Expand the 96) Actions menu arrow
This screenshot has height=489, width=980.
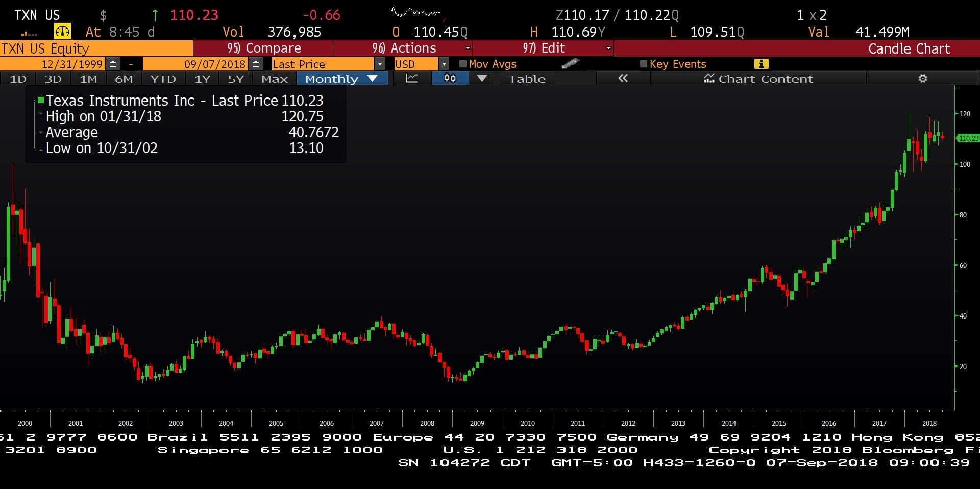467,48
